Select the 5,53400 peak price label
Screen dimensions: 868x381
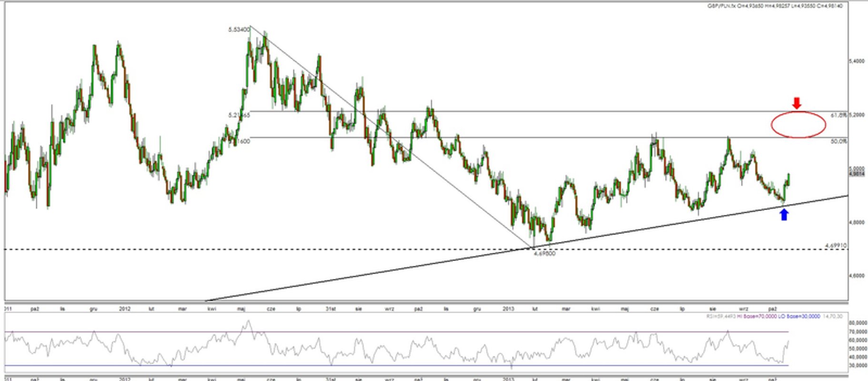click(x=239, y=30)
